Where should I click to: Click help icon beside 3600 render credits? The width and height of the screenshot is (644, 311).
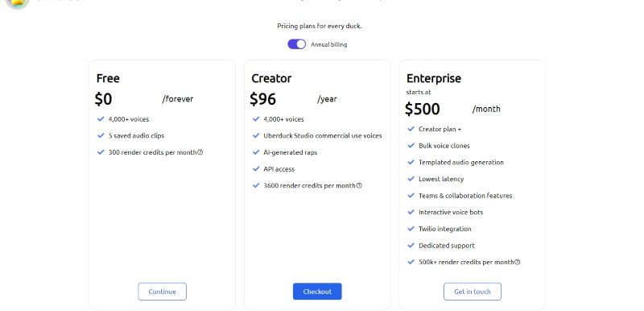coord(359,185)
